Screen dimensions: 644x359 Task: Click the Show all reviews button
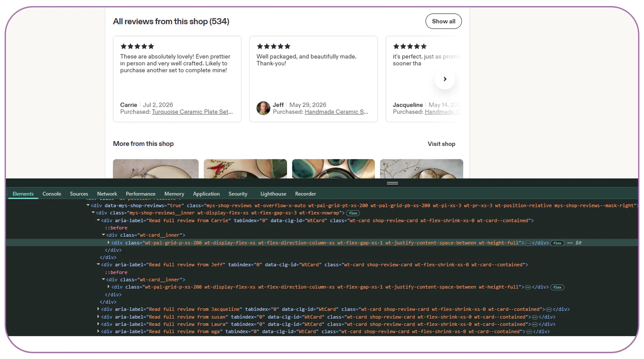click(x=443, y=21)
